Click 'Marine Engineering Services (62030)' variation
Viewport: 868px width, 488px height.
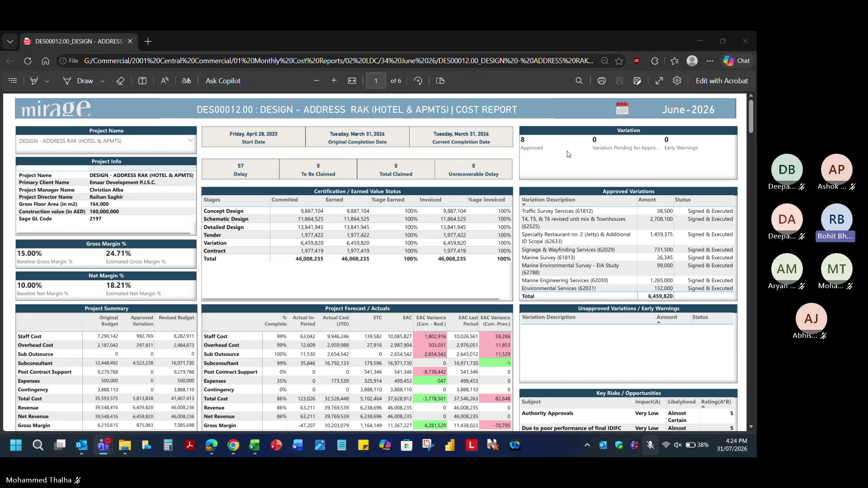click(x=565, y=281)
